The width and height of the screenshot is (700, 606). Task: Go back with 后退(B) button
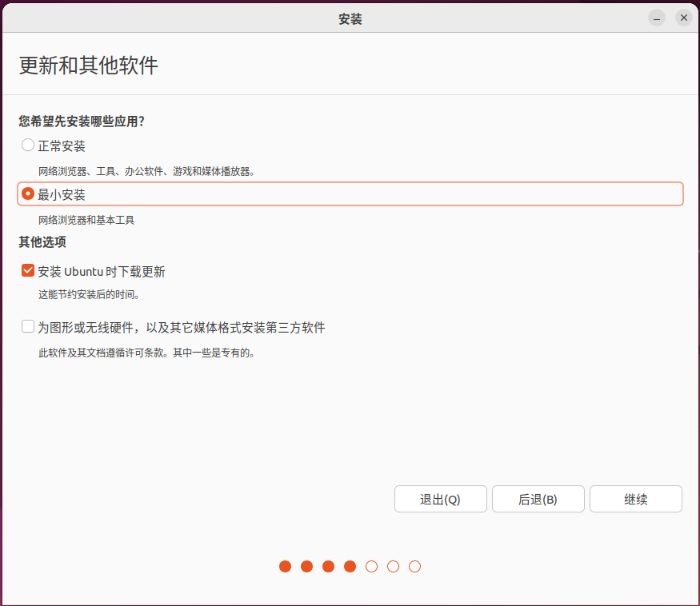coord(538,499)
